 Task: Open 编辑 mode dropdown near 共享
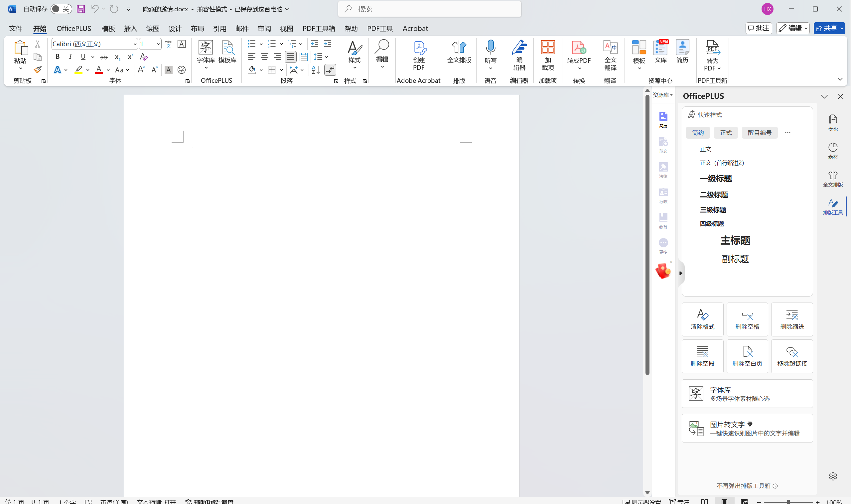[x=792, y=28]
